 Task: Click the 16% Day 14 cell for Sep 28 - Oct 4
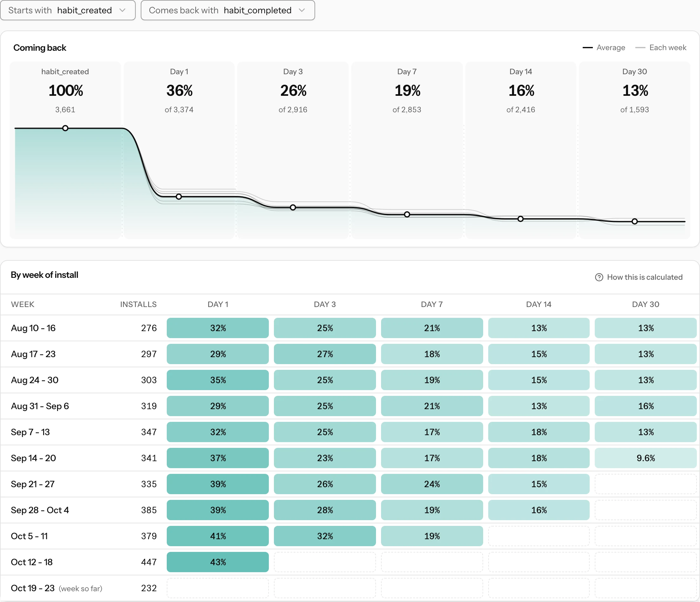coord(539,510)
